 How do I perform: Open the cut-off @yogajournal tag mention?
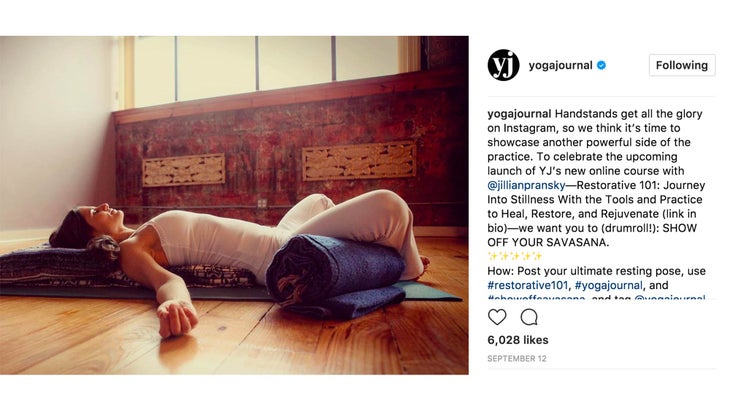pyautogui.click(x=669, y=297)
